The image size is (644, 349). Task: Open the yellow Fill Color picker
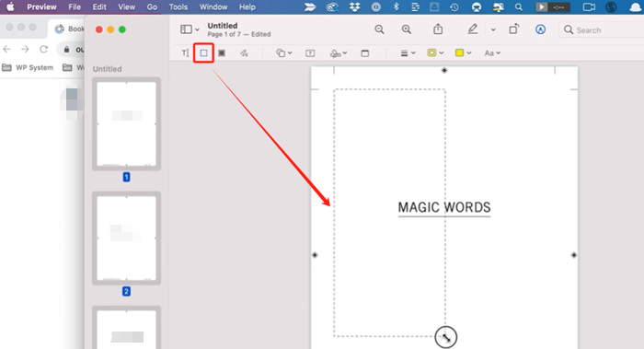point(464,53)
